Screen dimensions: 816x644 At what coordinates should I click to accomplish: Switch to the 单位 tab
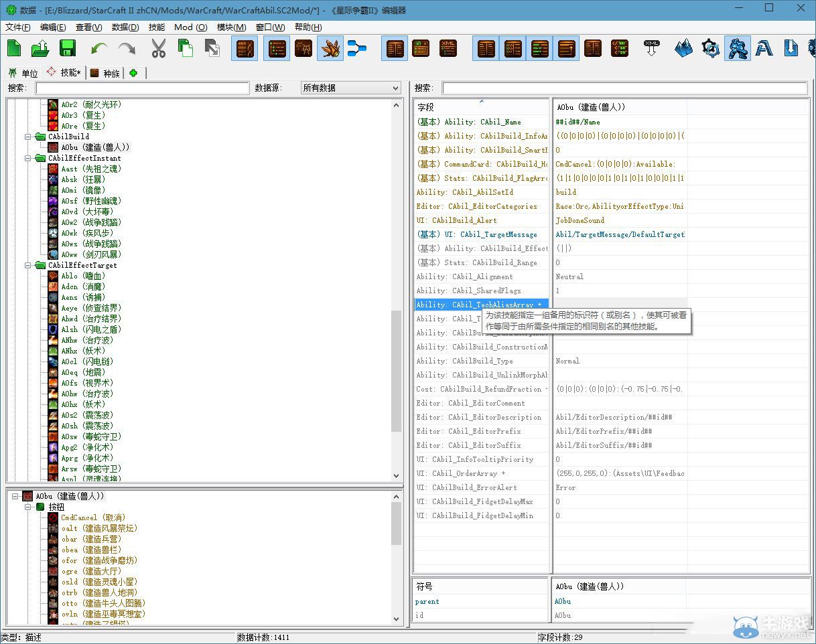point(23,73)
